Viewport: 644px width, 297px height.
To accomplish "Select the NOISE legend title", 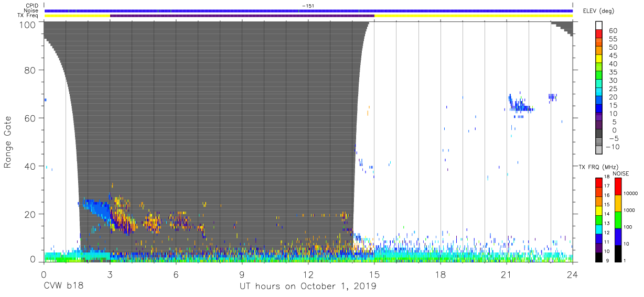I will click(x=620, y=173).
